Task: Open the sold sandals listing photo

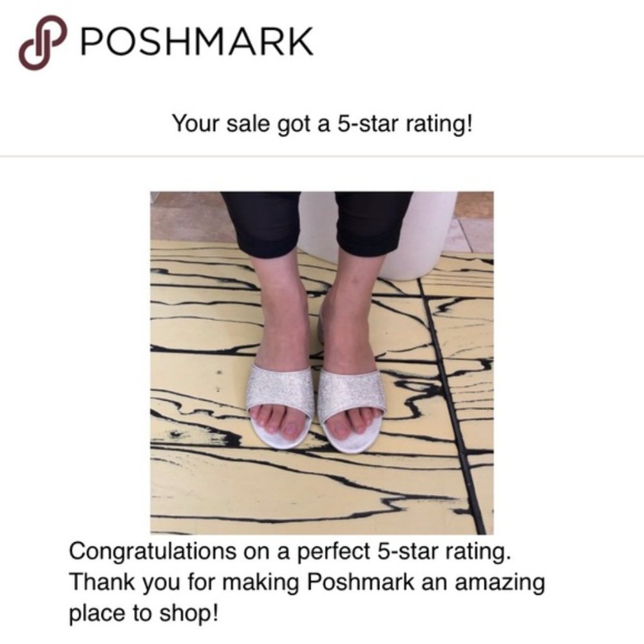Action: 322,363
